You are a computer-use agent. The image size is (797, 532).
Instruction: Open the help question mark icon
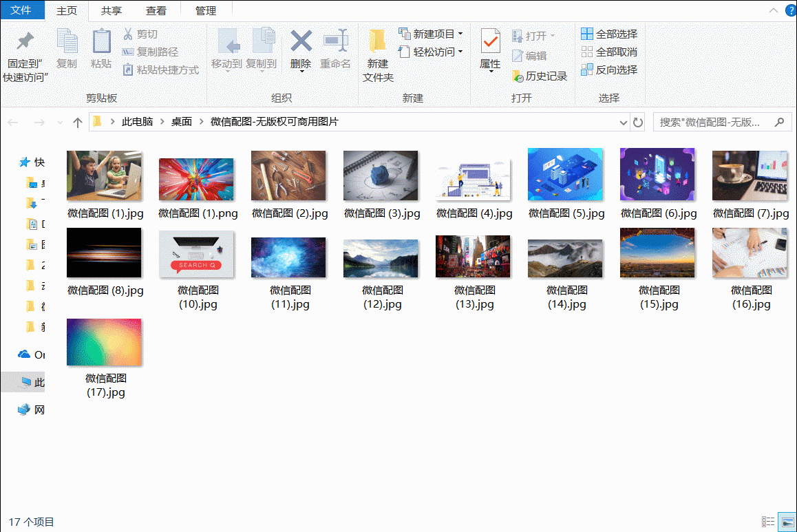click(x=790, y=10)
